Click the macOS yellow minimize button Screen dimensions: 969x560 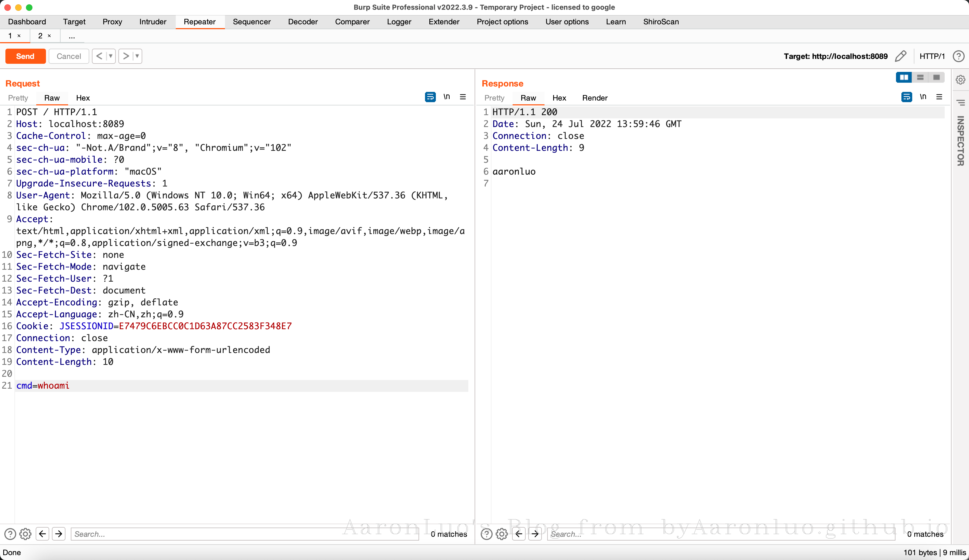pos(18,7)
